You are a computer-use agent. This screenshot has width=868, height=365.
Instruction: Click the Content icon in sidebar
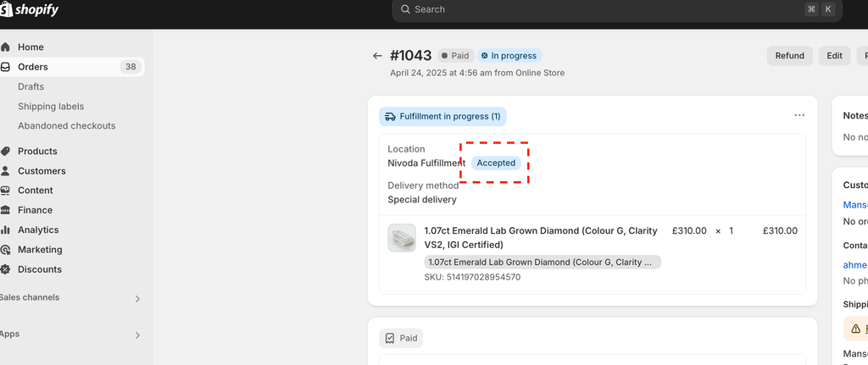point(5,191)
